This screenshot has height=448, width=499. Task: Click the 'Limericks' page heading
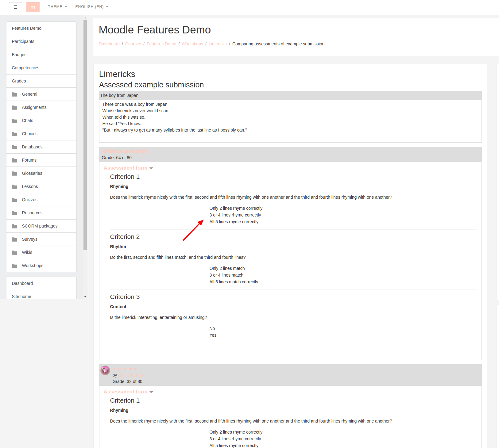[x=117, y=74]
